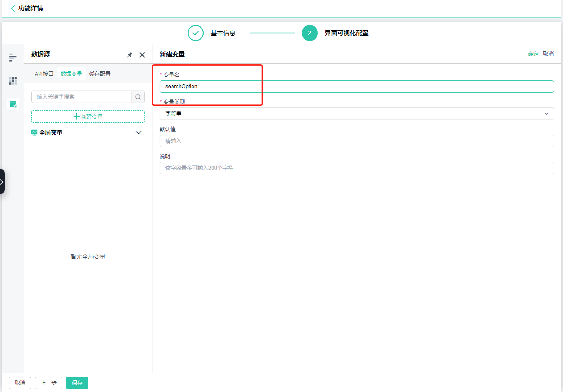
Task: Open the component library grid icon
Action: [13, 81]
